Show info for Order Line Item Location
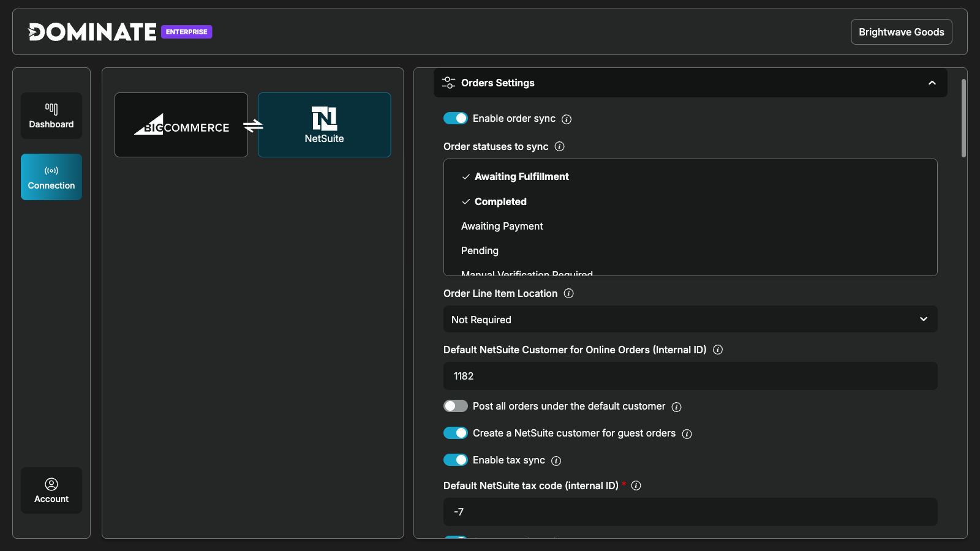Viewport: 980px width, 551px height. [x=568, y=293]
